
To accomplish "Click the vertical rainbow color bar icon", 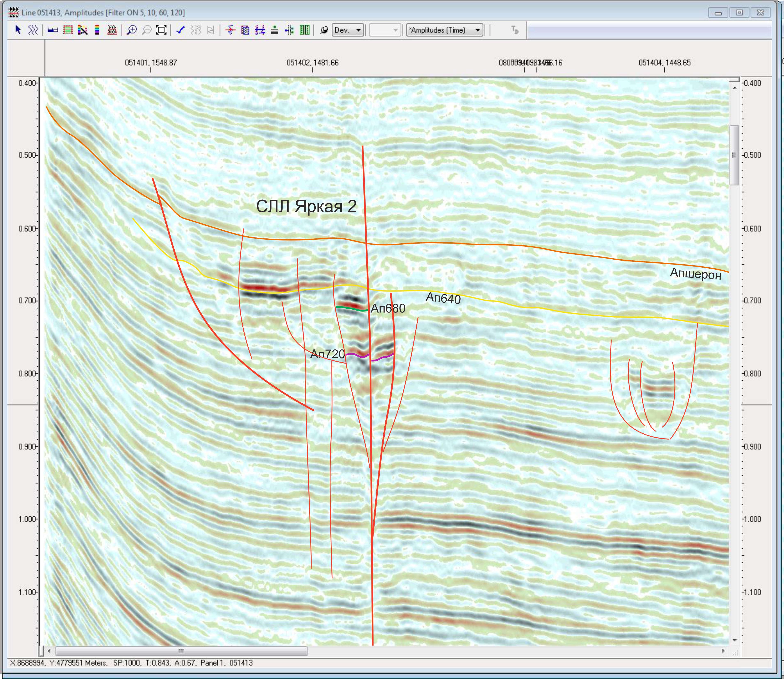I will 97,30.
